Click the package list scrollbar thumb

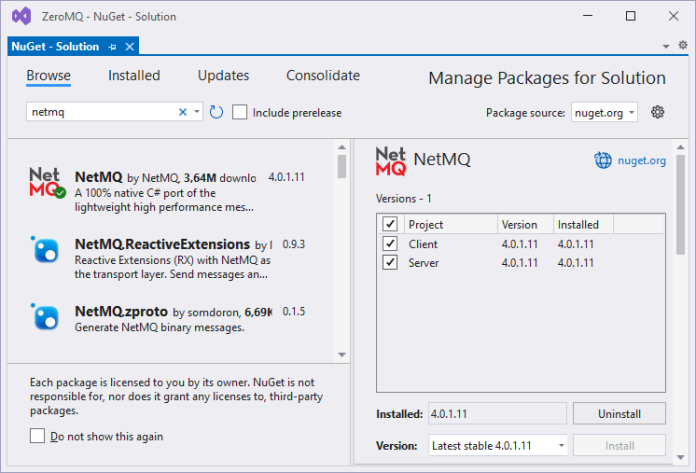pos(342,166)
